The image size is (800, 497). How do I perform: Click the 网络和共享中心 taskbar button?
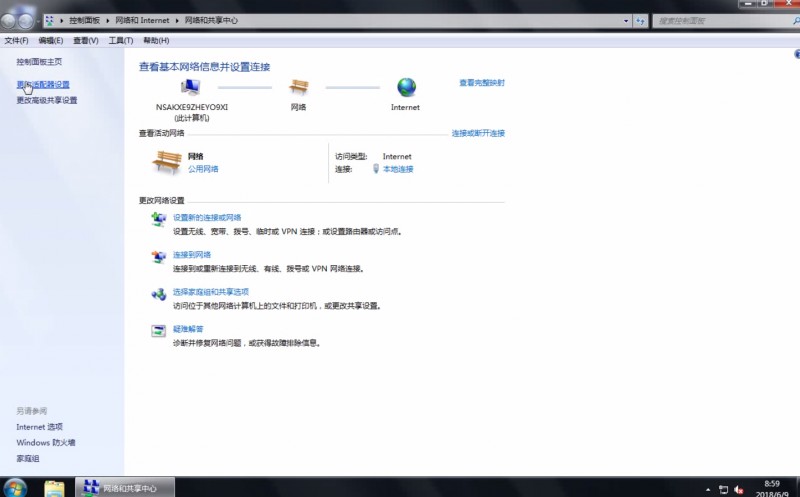(125, 488)
